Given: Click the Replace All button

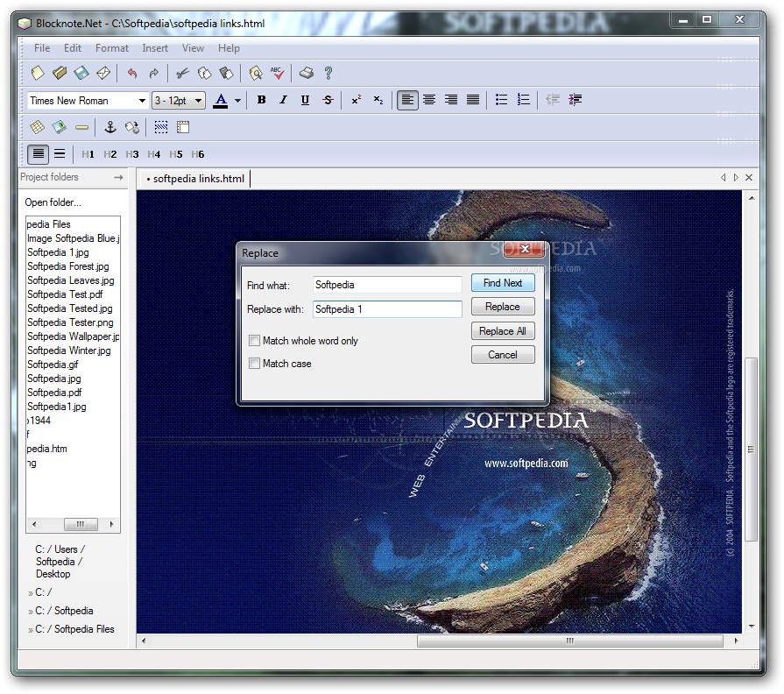Looking at the screenshot, I should [503, 331].
